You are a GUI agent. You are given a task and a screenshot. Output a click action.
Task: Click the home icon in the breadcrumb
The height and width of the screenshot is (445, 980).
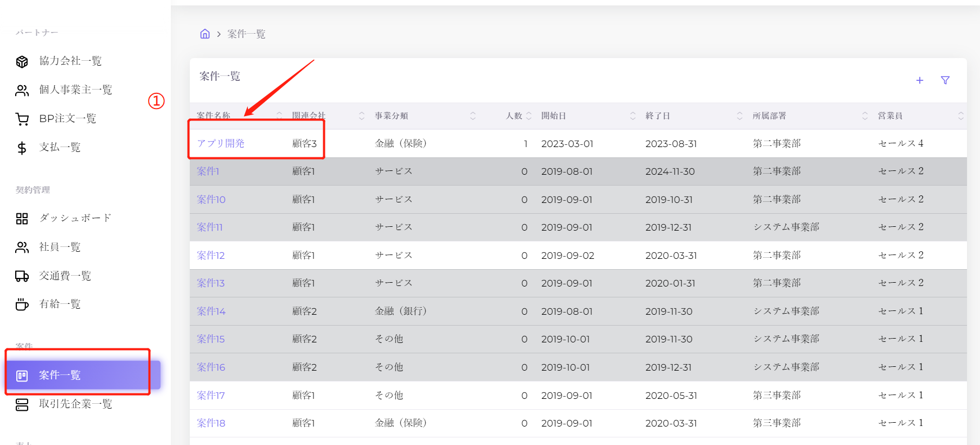coord(205,34)
